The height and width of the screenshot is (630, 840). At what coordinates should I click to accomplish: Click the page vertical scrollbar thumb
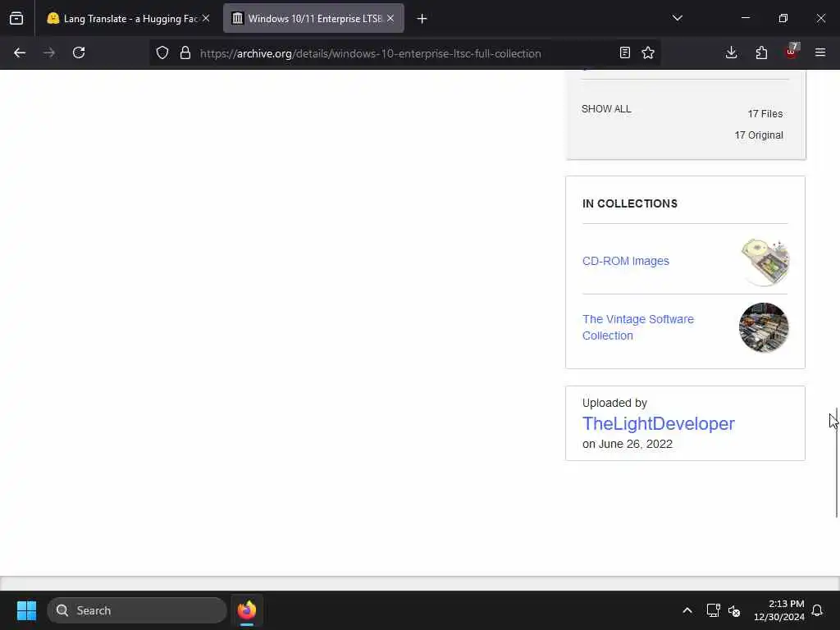(x=837, y=463)
